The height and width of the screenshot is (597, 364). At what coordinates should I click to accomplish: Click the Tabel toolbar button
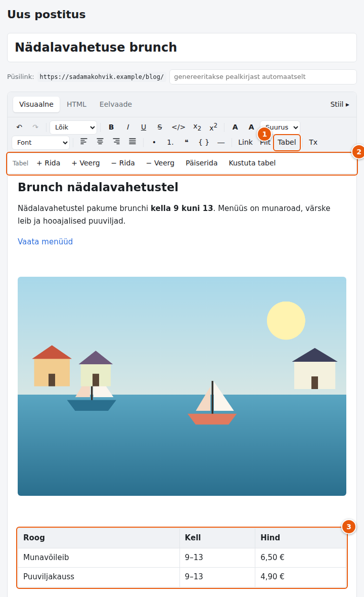pos(287,142)
